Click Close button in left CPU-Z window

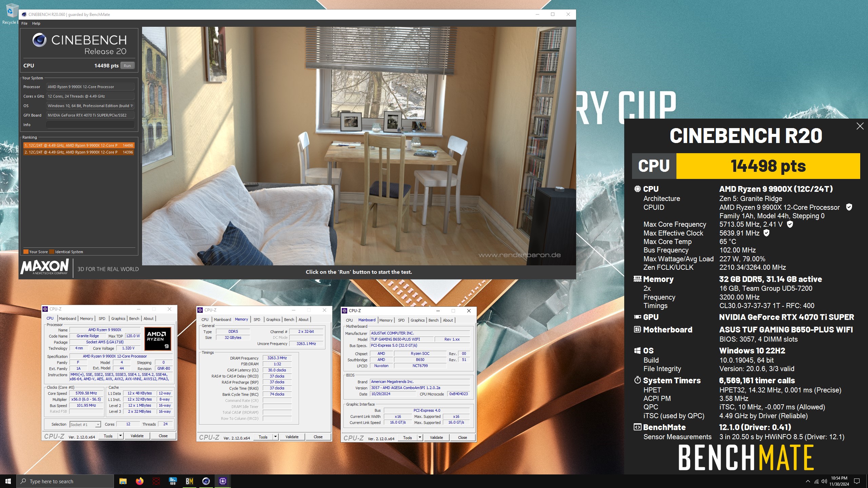tap(163, 436)
